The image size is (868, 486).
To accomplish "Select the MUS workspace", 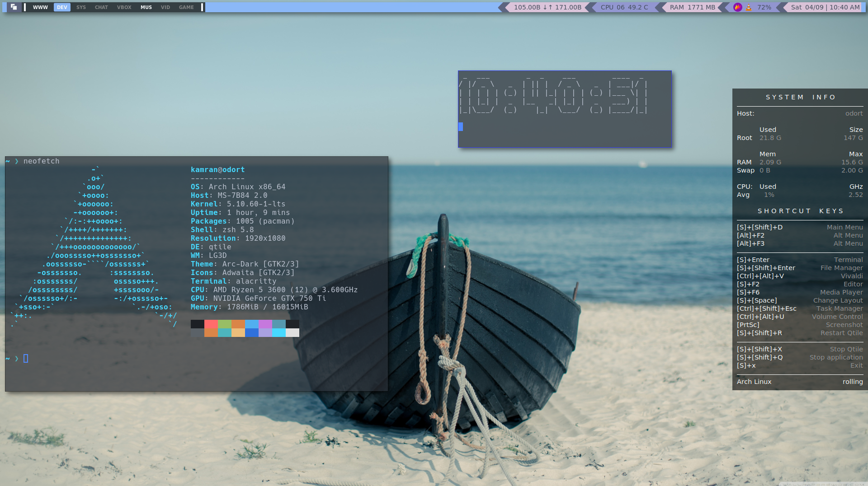I will point(146,7).
